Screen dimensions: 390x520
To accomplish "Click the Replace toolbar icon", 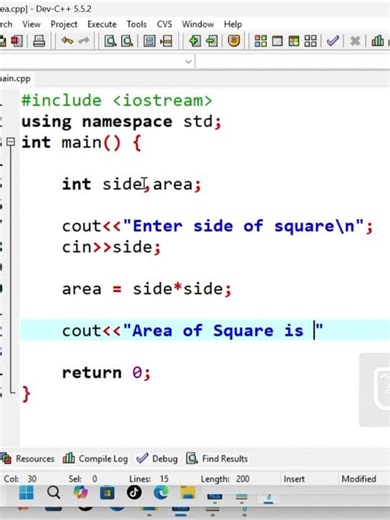I will 127,41.
